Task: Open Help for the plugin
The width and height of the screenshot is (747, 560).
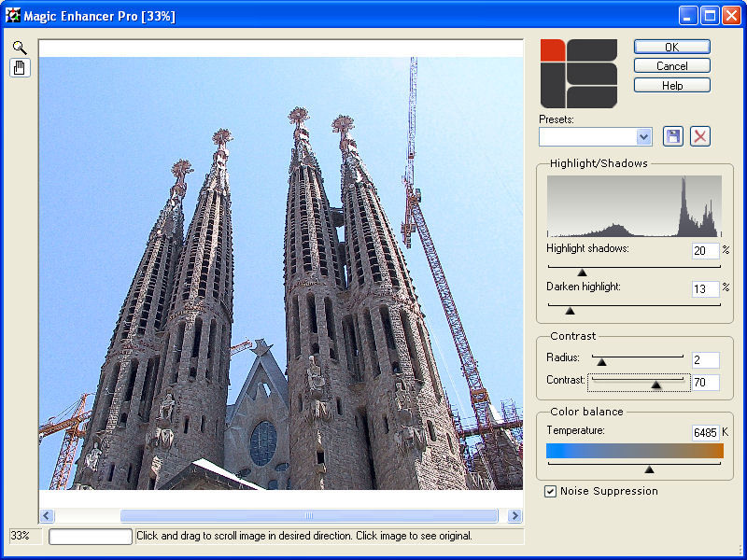Action: point(671,85)
